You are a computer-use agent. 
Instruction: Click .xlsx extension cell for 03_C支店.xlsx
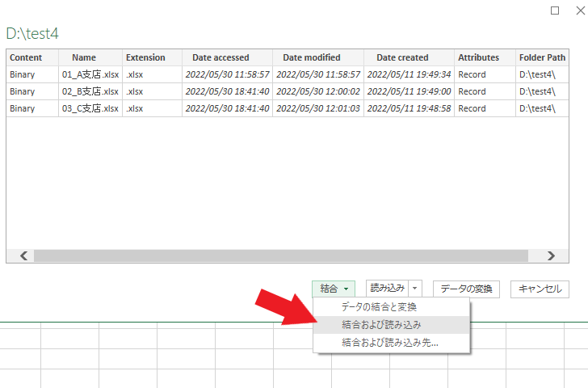pos(152,108)
